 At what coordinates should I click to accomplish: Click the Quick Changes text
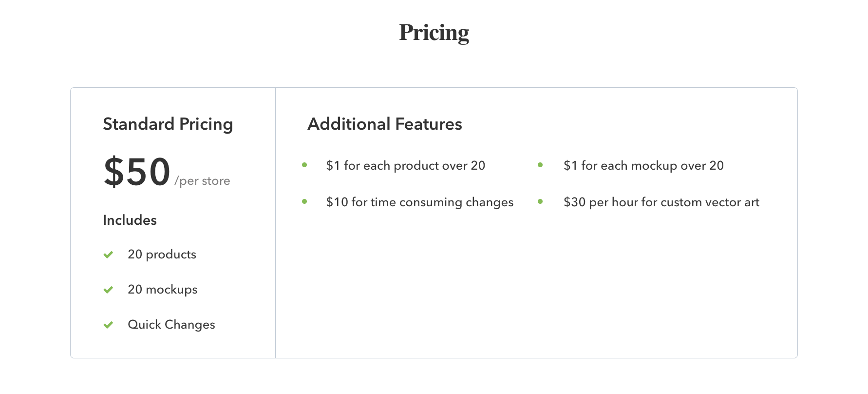pos(171,324)
